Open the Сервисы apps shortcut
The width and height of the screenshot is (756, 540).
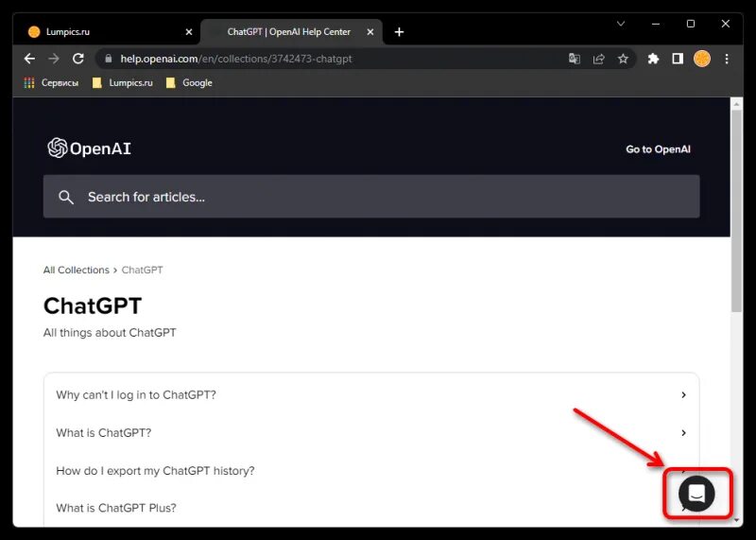(x=51, y=83)
